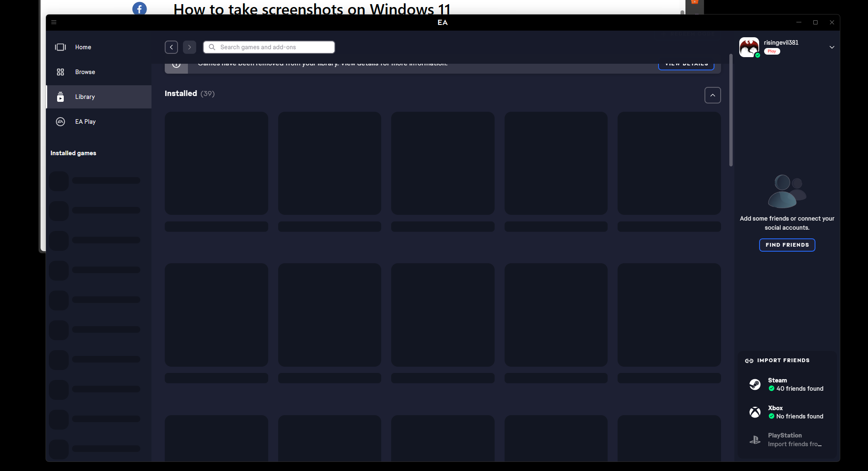Open the EA hamburger menu

pyautogui.click(x=54, y=22)
